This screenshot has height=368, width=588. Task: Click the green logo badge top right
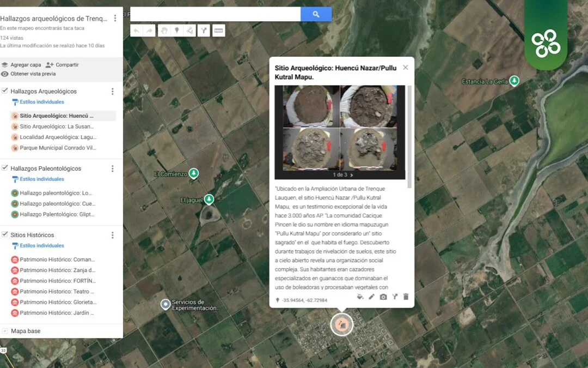coord(546,35)
